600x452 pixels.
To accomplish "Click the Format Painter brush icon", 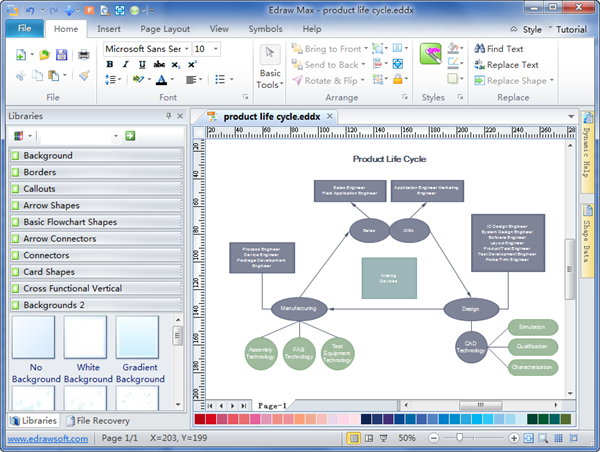I will coord(84,74).
